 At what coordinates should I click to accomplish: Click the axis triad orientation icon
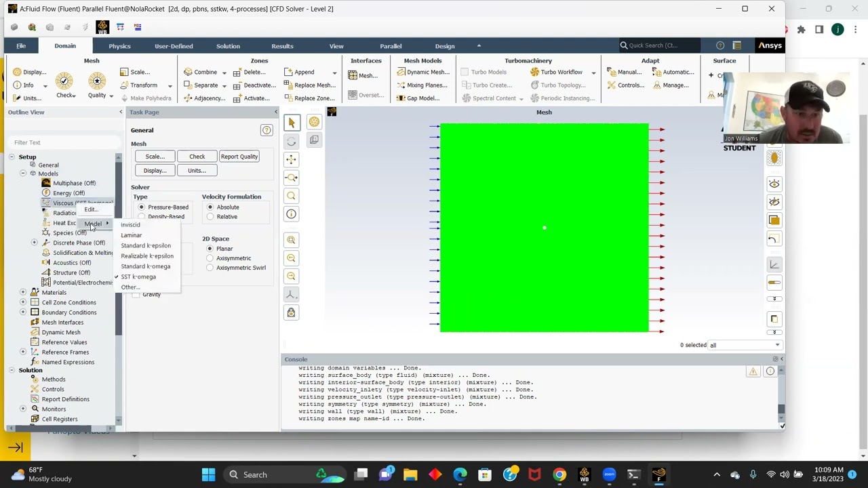[x=292, y=295]
